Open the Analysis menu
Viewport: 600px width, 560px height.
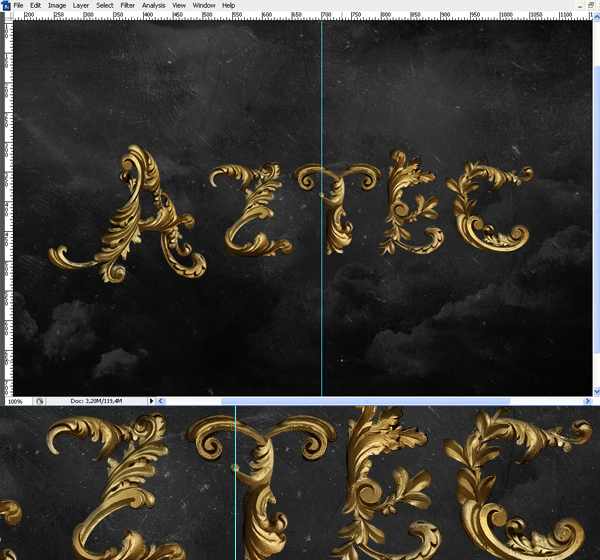tap(154, 5)
